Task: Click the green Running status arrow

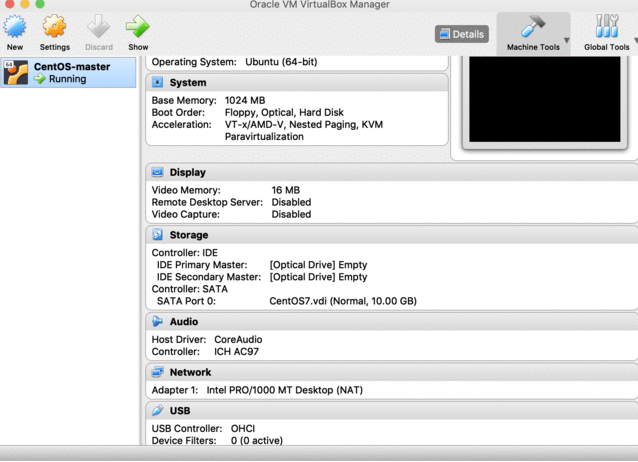Action: [x=40, y=79]
